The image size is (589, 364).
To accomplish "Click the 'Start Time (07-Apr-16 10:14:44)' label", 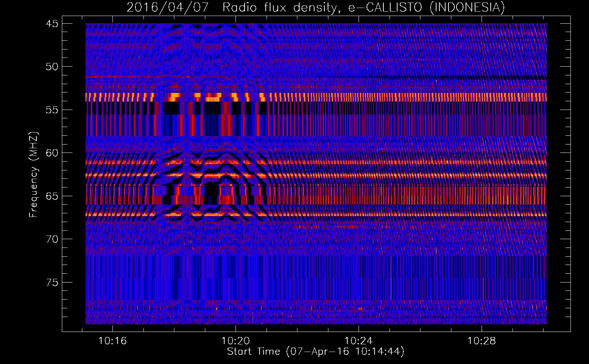I will pos(316,352).
